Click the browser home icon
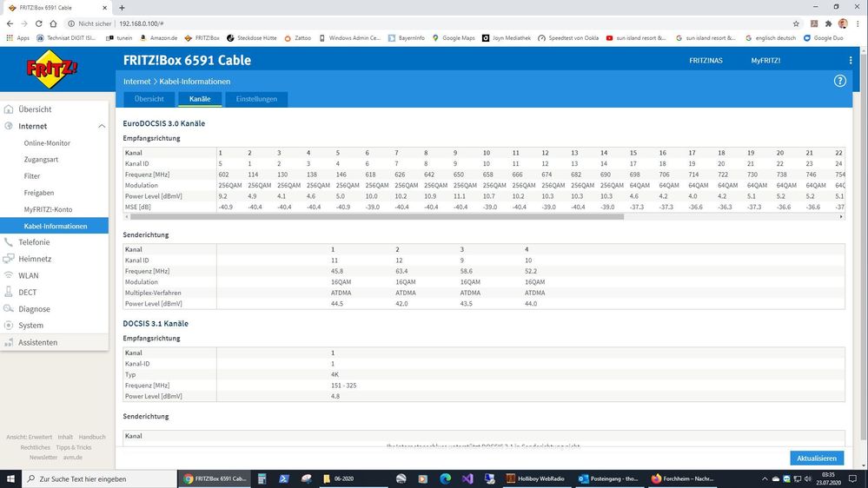868x488 pixels. (53, 23)
